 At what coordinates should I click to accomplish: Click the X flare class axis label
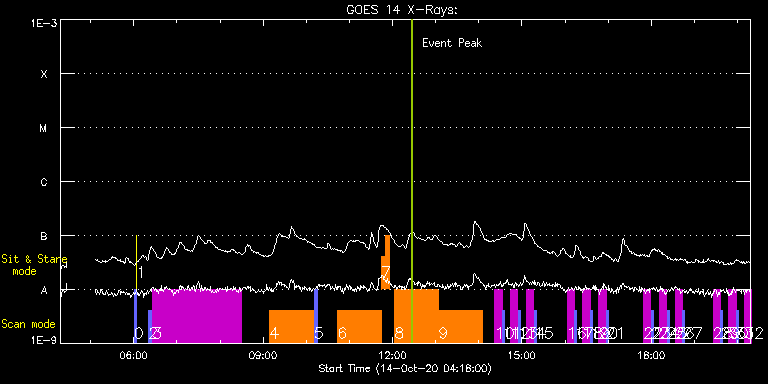[44, 74]
